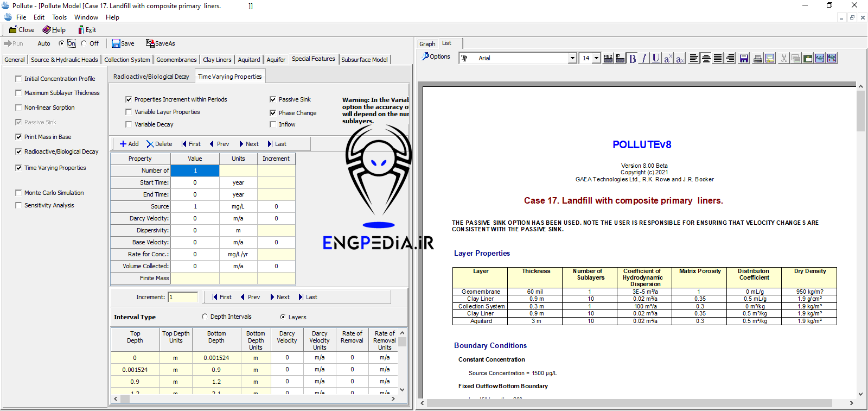This screenshot has height=411, width=868.
Task: Jump to Last period in upper navigation
Action: pyautogui.click(x=277, y=144)
